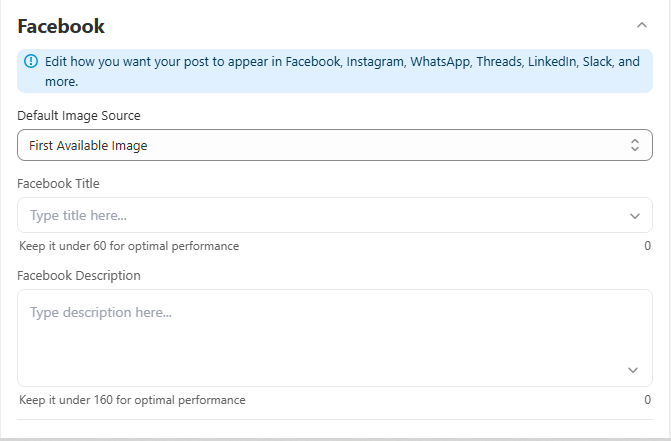Click 'Keep it under 160' hint text

coord(132,400)
